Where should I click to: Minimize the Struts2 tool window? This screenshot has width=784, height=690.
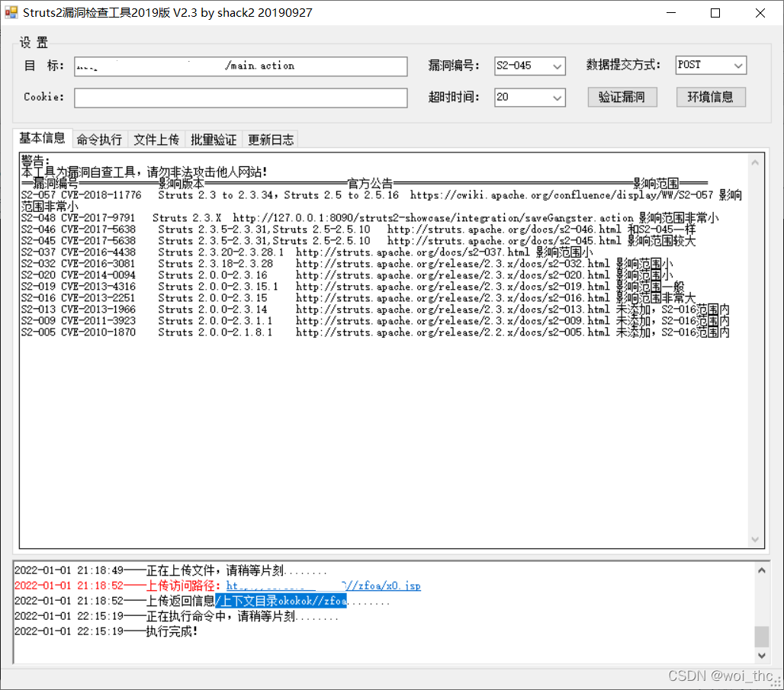[x=671, y=12]
